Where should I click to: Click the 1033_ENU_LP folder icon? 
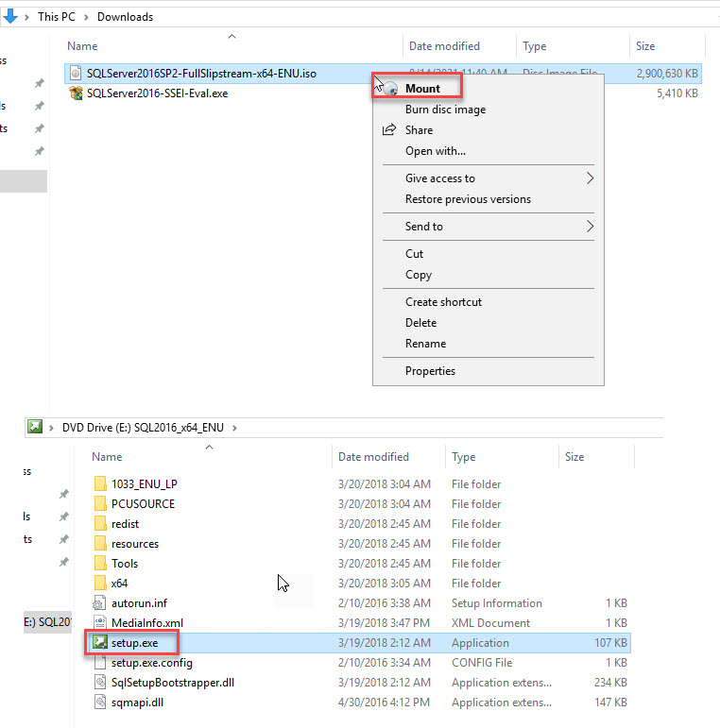pyautogui.click(x=100, y=484)
